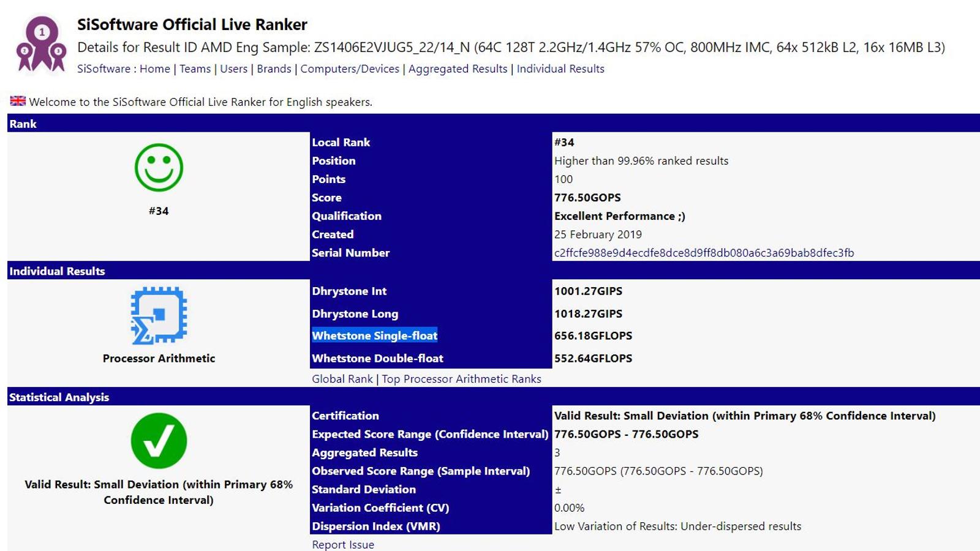Open the Aggregated Results link
This screenshot has width=980, height=551.
[x=458, y=69]
